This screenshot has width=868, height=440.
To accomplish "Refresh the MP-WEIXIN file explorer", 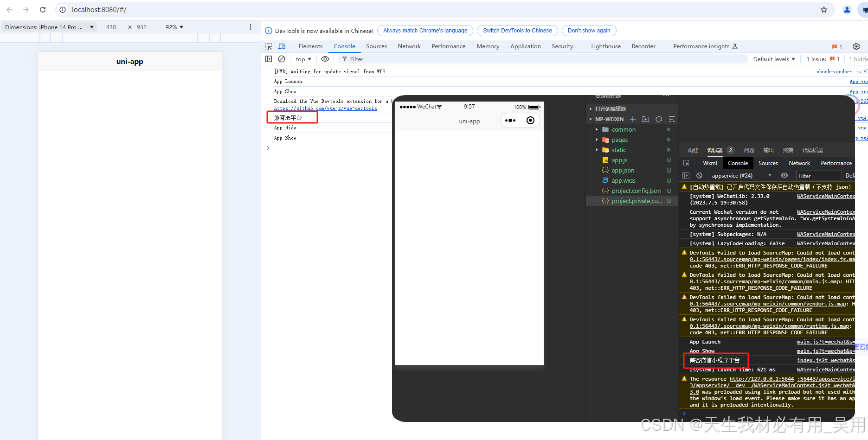I will (x=659, y=119).
